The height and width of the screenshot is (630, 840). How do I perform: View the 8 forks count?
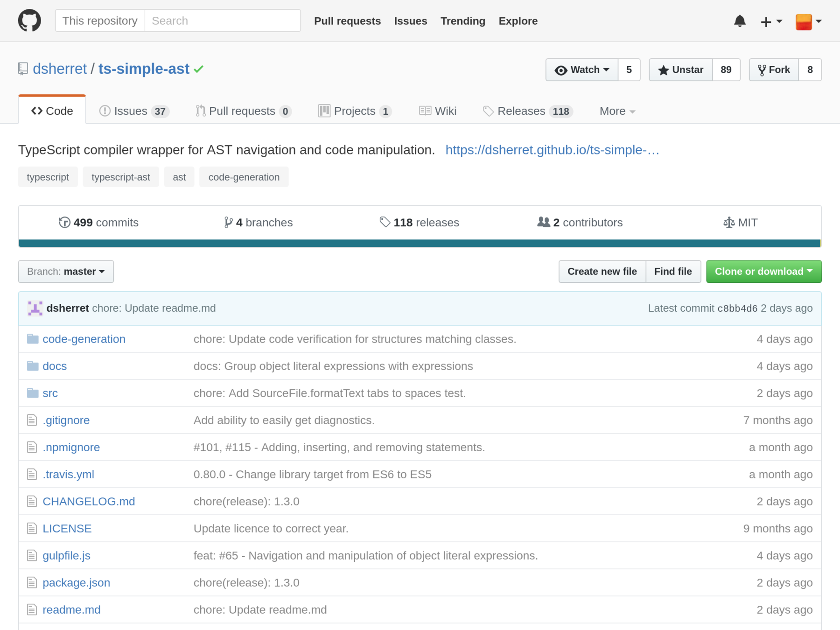tap(810, 70)
